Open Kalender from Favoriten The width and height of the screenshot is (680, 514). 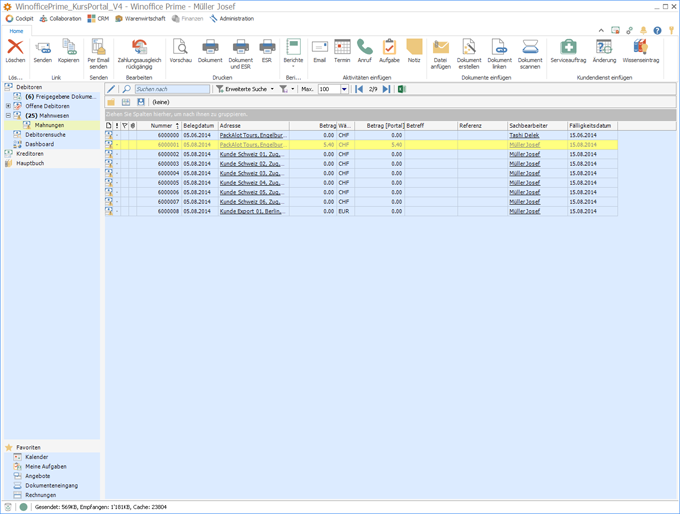pos(37,457)
